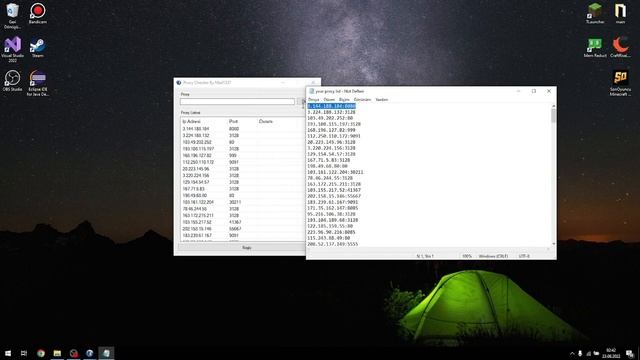Click last visible line ending :5555 in Notepad
This screenshot has height=360, width=640.
coord(333,244)
